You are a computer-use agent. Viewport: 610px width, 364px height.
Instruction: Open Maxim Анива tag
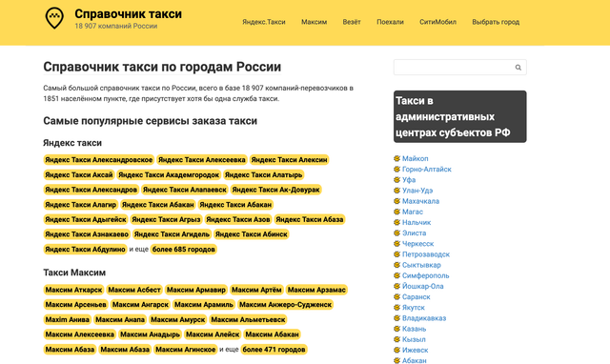pyautogui.click(x=68, y=319)
